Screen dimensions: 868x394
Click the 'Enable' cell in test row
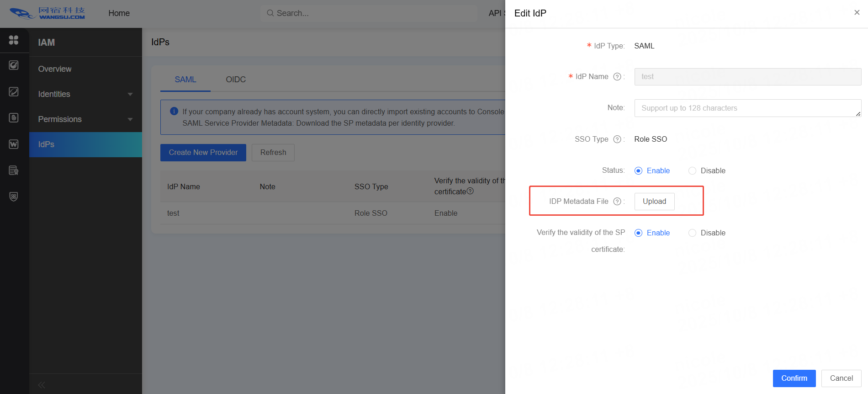(446, 213)
